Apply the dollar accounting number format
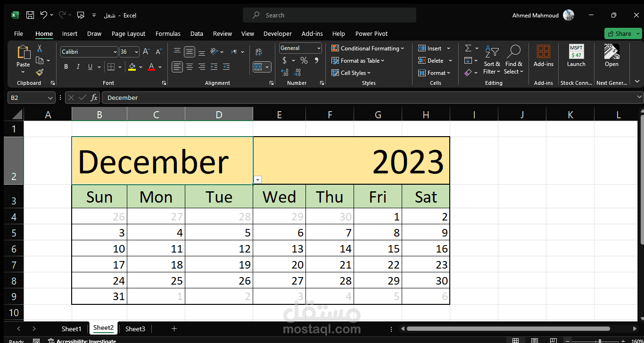Screen dimensions: 644x343 tap(284, 60)
